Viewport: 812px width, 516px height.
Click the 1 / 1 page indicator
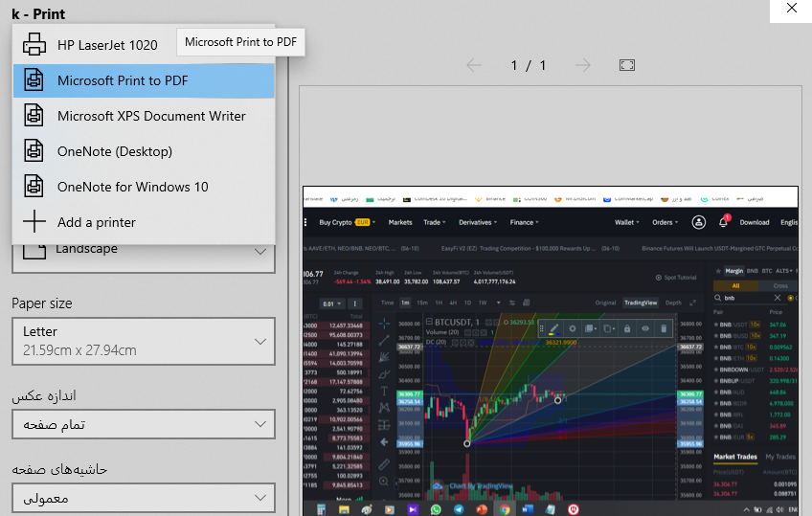coord(528,65)
